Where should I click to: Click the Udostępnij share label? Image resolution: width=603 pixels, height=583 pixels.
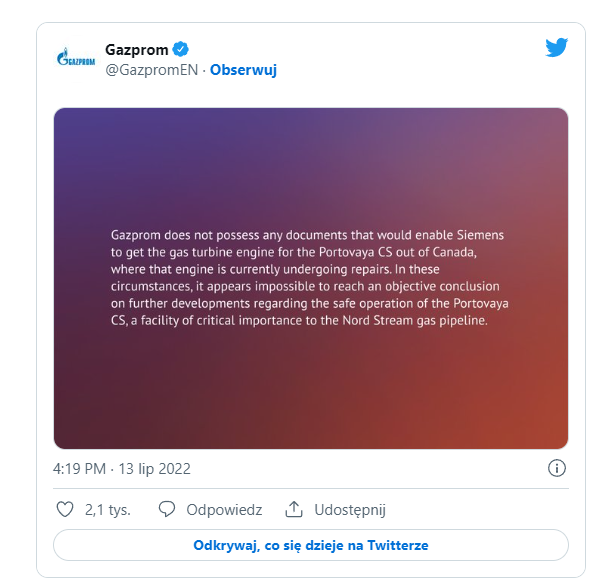350,509
